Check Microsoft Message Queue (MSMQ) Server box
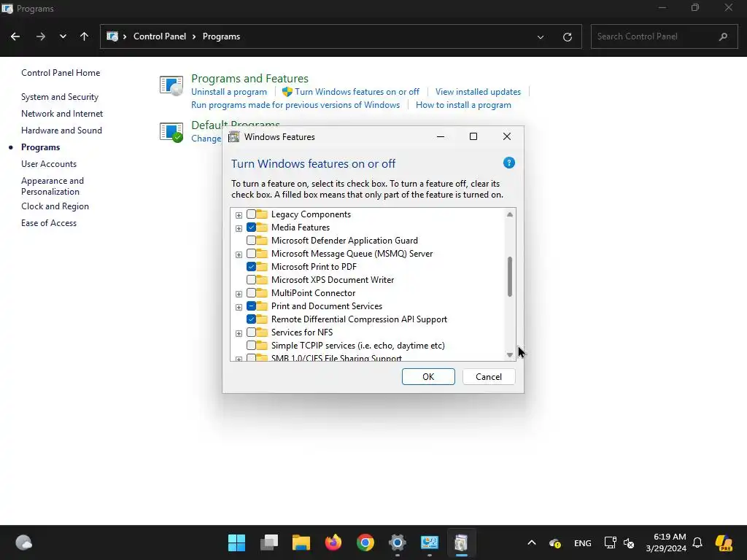This screenshot has width=747, height=560. coord(251,254)
